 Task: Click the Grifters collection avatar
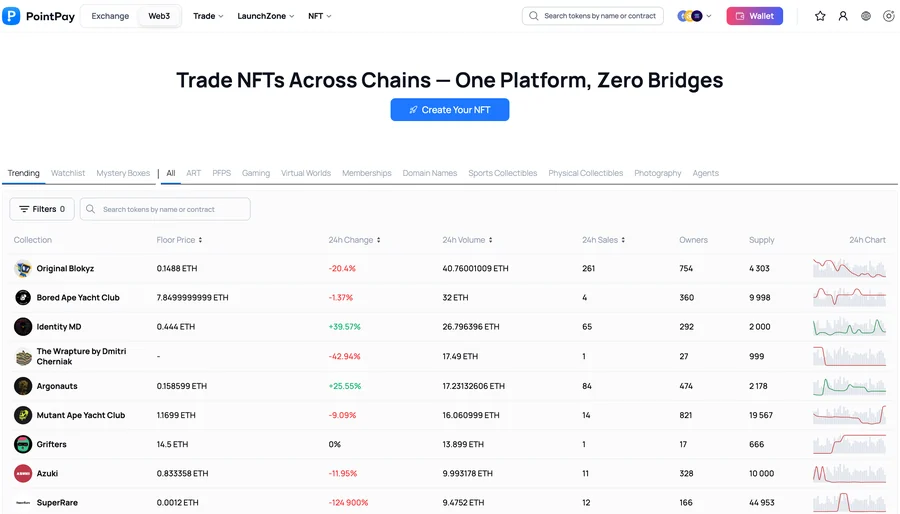tap(23, 444)
